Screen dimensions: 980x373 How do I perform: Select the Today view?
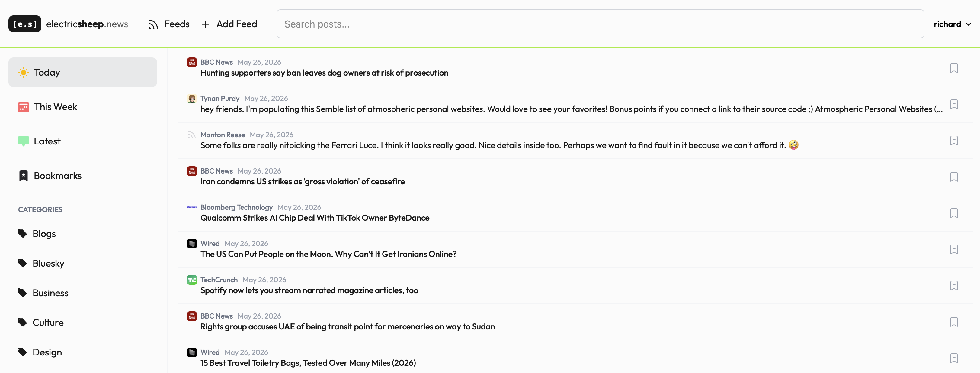click(x=82, y=72)
